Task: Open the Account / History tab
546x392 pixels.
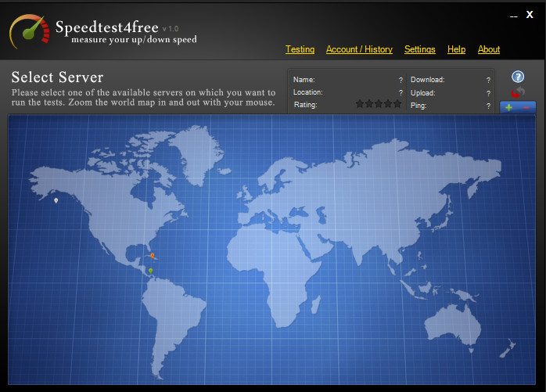Action: click(359, 49)
